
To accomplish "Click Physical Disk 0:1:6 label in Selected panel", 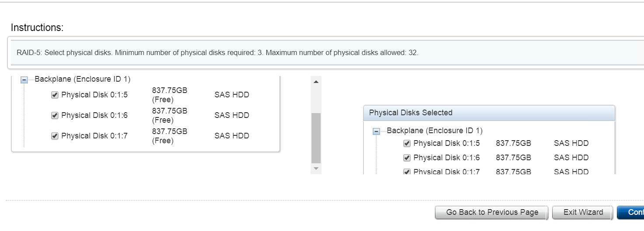I will point(446,158).
